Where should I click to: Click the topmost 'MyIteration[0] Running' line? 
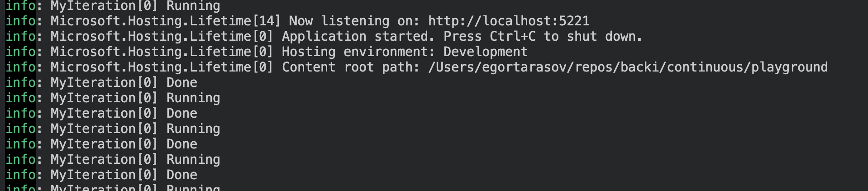point(113,6)
